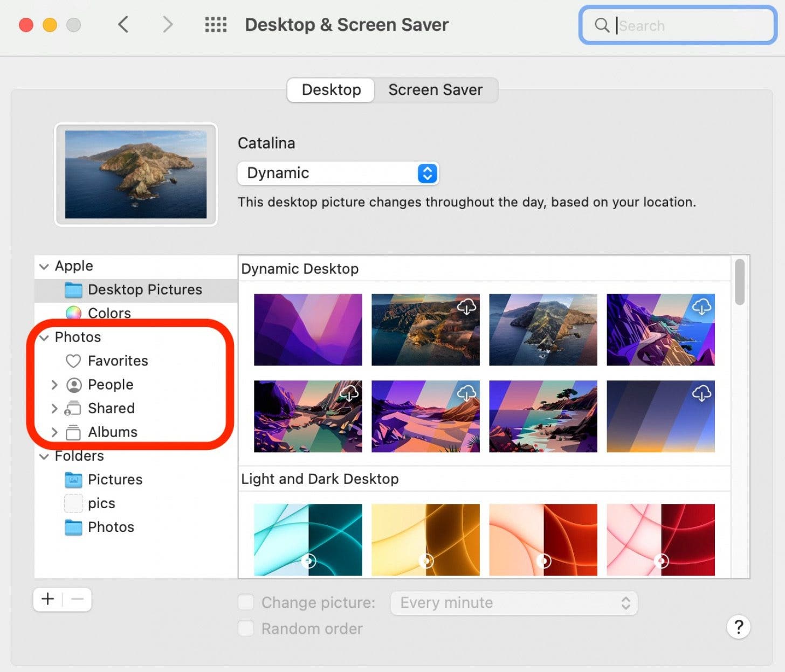Click the Launchpad grid icon in the toolbar
This screenshot has width=785, height=672.
coord(215,24)
